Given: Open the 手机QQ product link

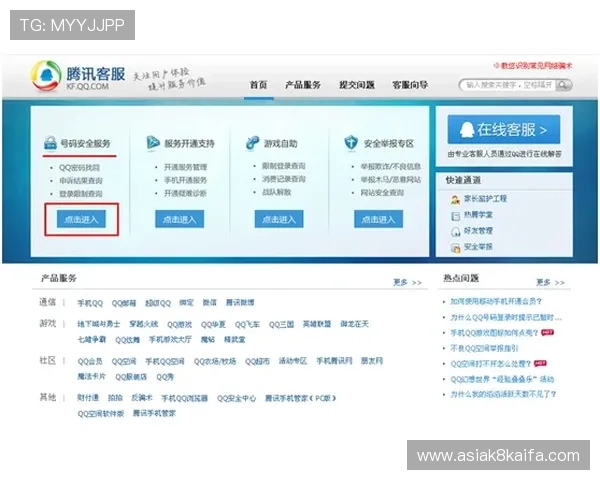Looking at the screenshot, I should (x=90, y=303).
